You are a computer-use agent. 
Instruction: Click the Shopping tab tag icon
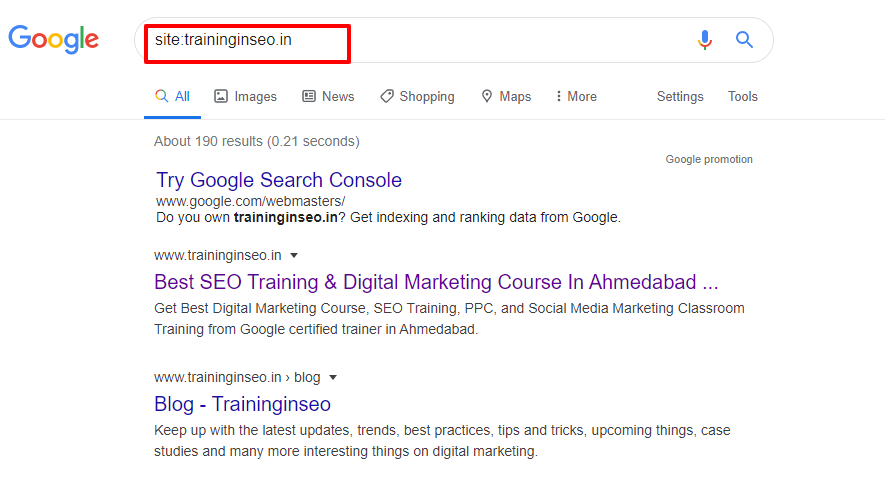pyautogui.click(x=387, y=97)
